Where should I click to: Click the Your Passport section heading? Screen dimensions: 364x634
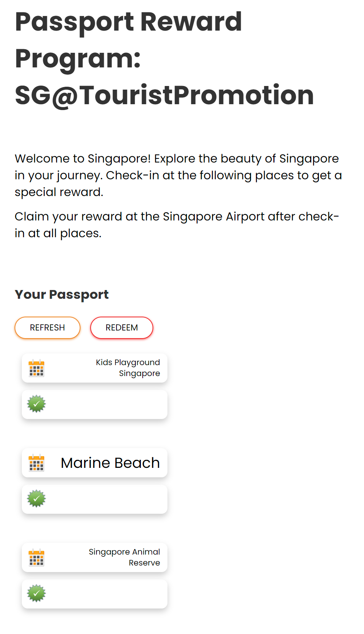tap(62, 294)
